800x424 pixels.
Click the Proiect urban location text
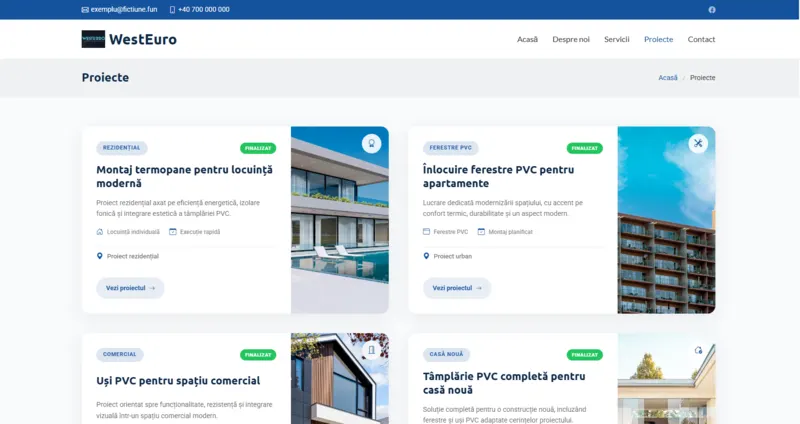453,257
